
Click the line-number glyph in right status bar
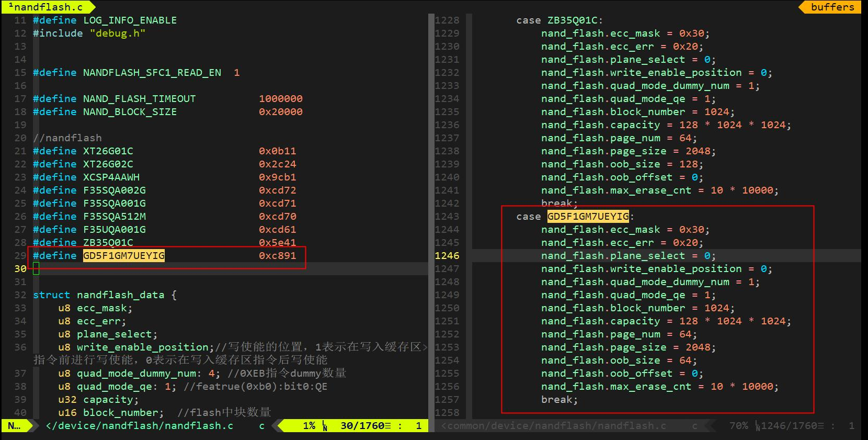(x=758, y=426)
